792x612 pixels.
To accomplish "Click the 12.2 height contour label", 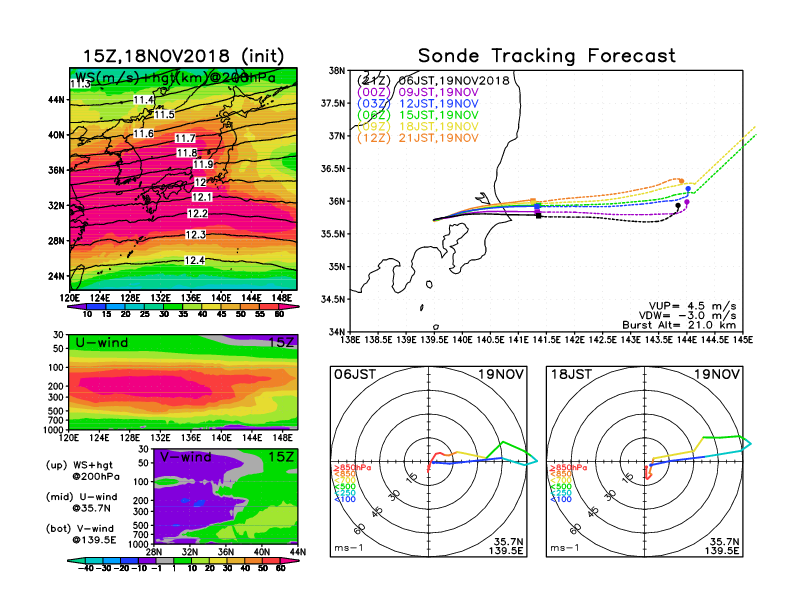I will point(197,214).
